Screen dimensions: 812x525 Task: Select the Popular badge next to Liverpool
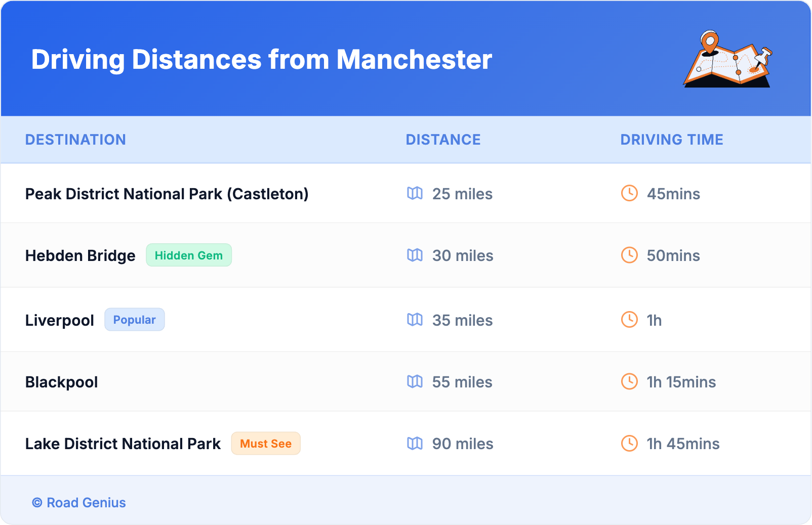pos(134,320)
